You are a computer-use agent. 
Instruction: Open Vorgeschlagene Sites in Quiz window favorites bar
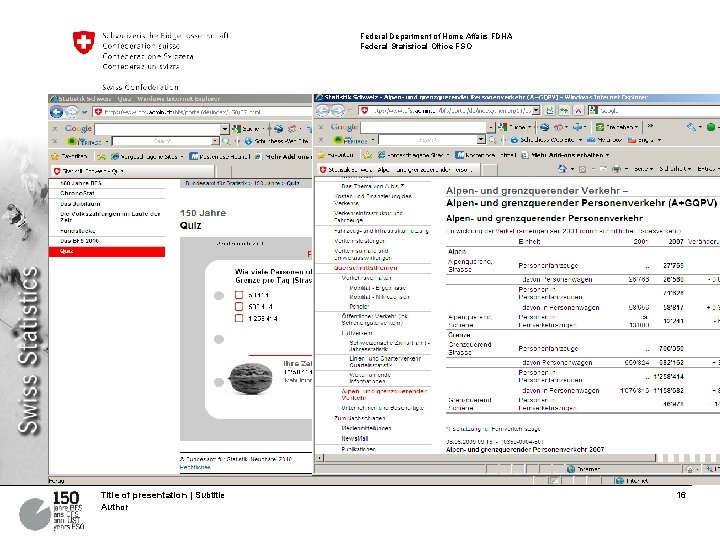click(147, 157)
